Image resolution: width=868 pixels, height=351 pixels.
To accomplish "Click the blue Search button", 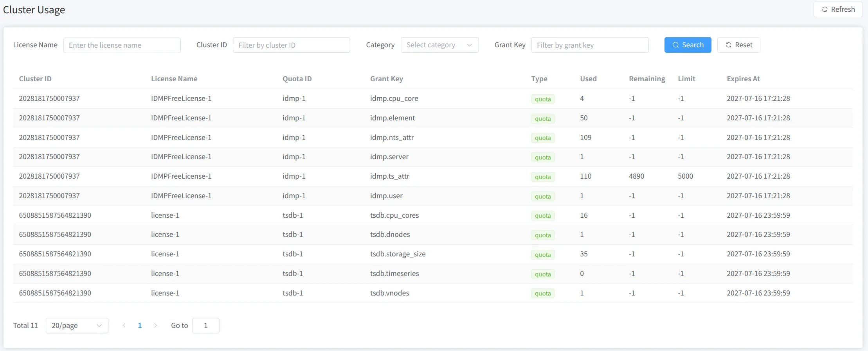I will 688,45.
